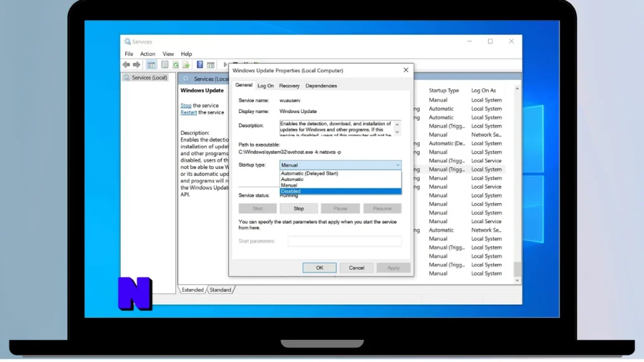This screenshot has height=362, width=644.
Task: Click the Stop service button
Action: 299,209
